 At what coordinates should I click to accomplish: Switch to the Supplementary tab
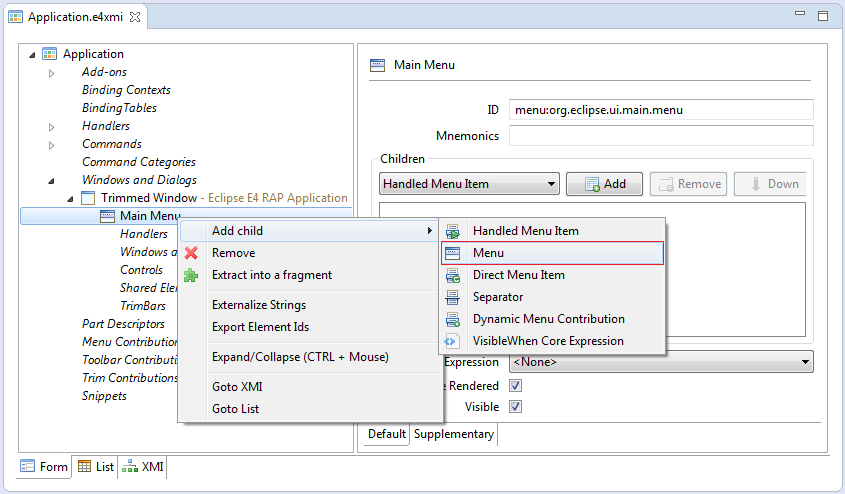click(454, 434)
